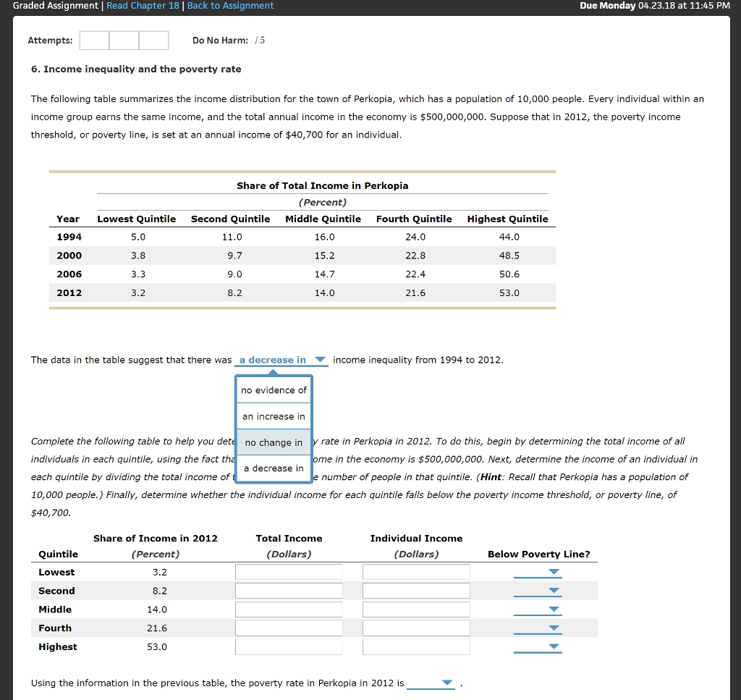Click the "Back to Assignment" link
The width and height of the screenshot is (741, 700).
pos(230,6)
